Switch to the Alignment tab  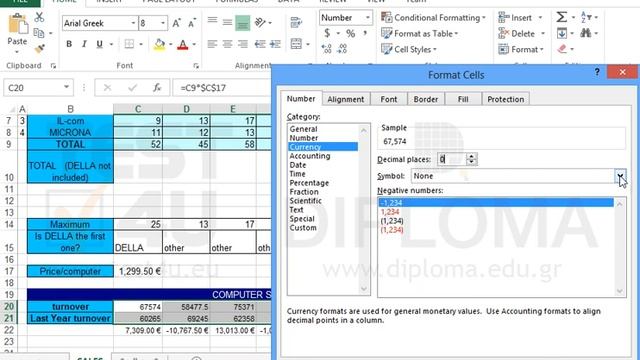point(346,99)
